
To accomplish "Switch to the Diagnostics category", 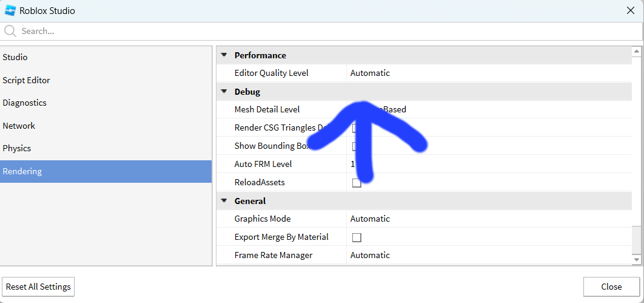I will coord(106,103).
